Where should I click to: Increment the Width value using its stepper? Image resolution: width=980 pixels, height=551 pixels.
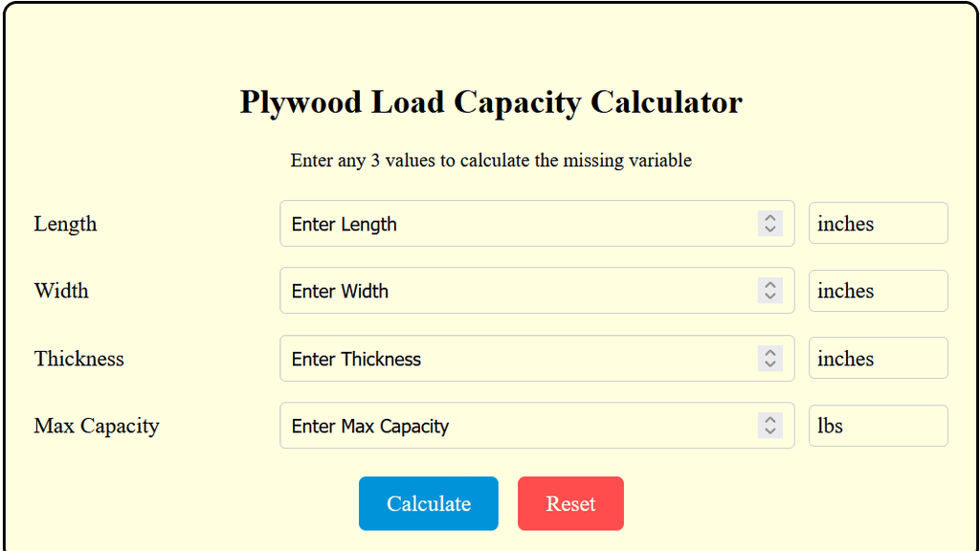coord(769,285)
